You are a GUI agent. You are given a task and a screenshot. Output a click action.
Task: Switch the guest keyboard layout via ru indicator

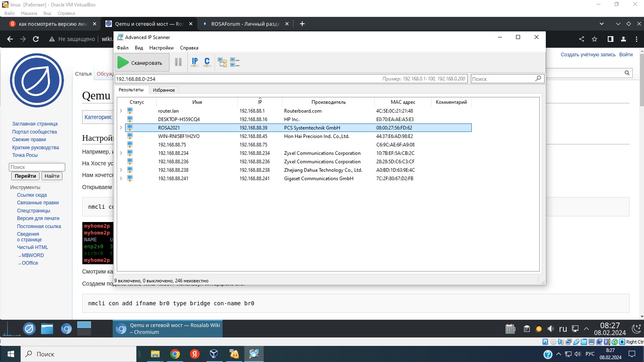[563, 329]
